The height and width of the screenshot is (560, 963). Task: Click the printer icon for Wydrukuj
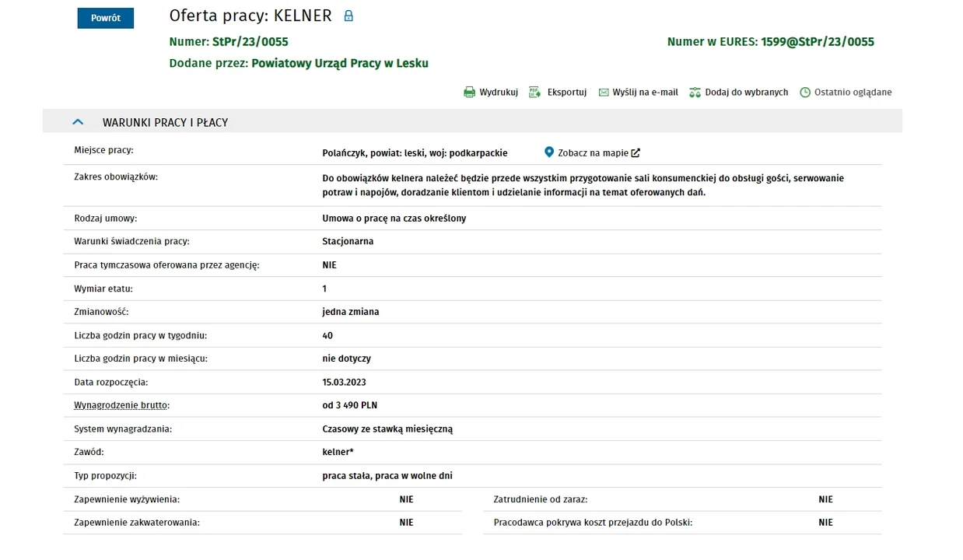click(469, 93)
